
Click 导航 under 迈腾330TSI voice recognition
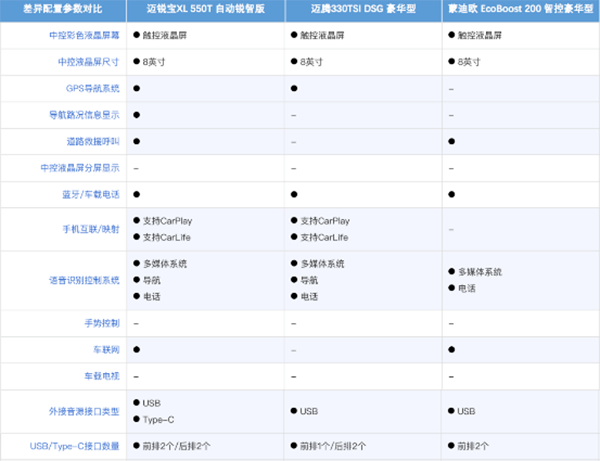point(309,280)
